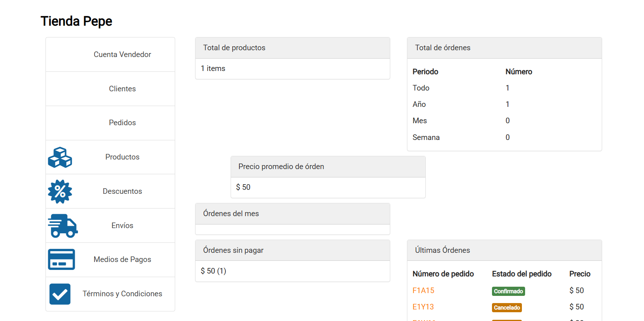Click the Envíos delivery truck icon

[63, 226]
